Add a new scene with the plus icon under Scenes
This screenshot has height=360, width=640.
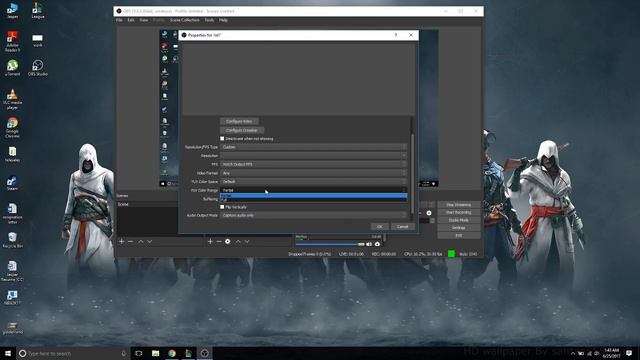(x=122, y=242)
